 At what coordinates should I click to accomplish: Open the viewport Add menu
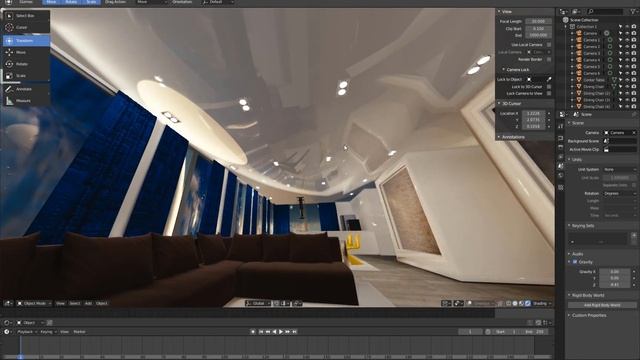click(x=88, y=303)
